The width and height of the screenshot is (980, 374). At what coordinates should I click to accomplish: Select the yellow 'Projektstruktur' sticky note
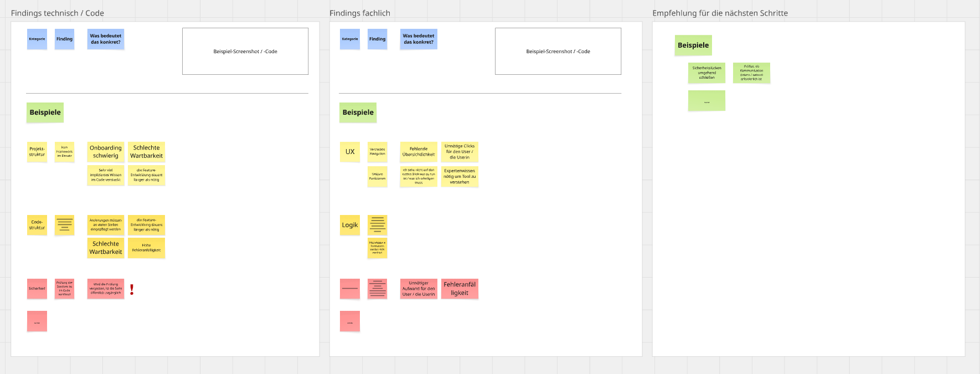click(x=37, y=152)
